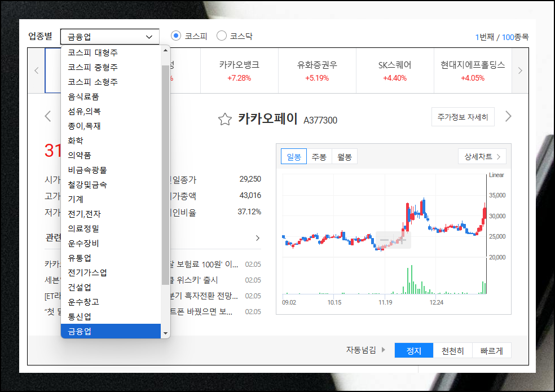The image size is (555, 392).
Task: Select 건설업 sector option
Action: [111, 287]
